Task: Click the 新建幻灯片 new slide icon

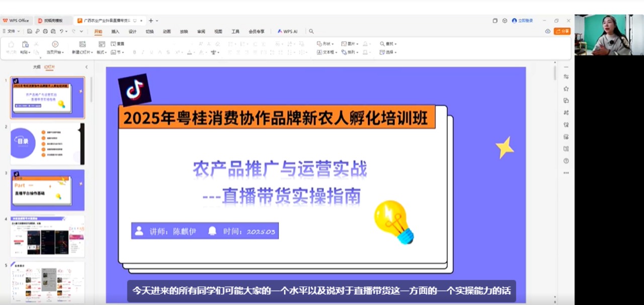Action: tap(82, 44)
